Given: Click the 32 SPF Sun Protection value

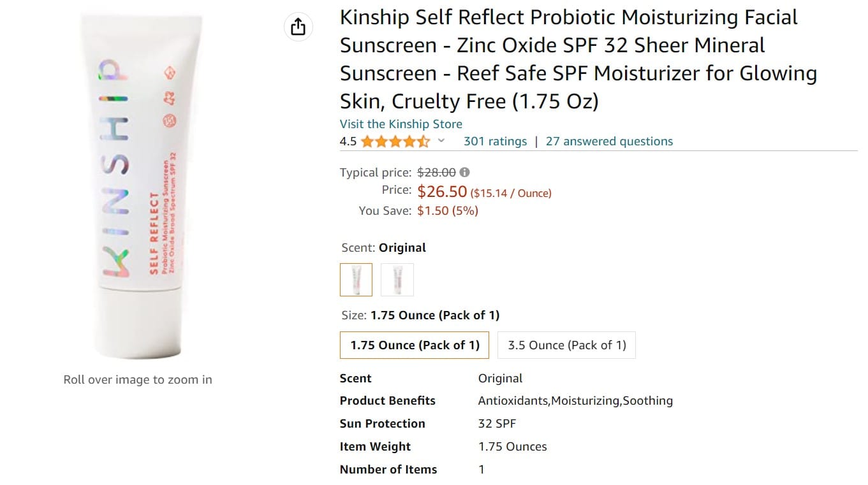Looking at the screenshot, I should pyautogui.click(x=497, y=424).
